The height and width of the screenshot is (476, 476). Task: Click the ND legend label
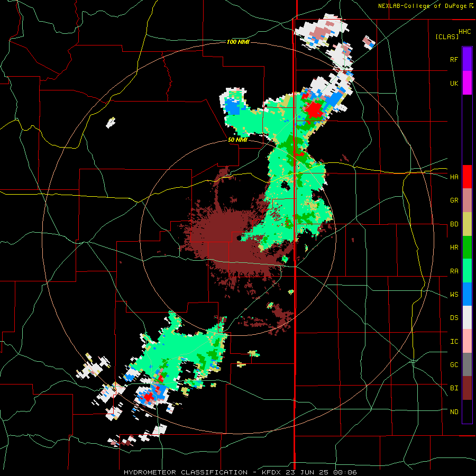pyautogui.click(x=454, y=412)
